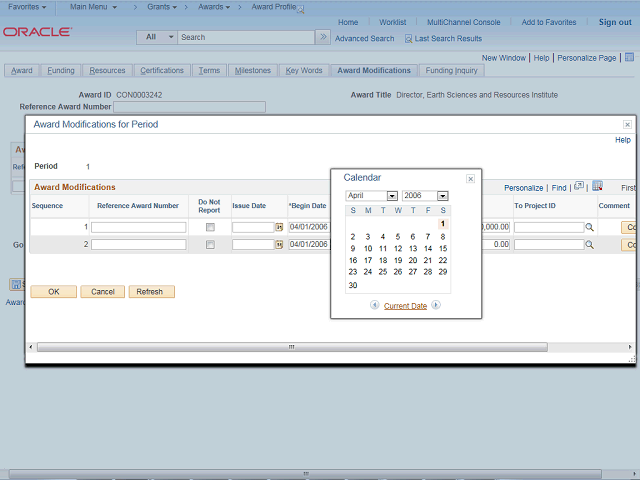The image size is (640, 480).
Task: Expand the Awards breadcrumb menu
Action: [x=214, y=7]
